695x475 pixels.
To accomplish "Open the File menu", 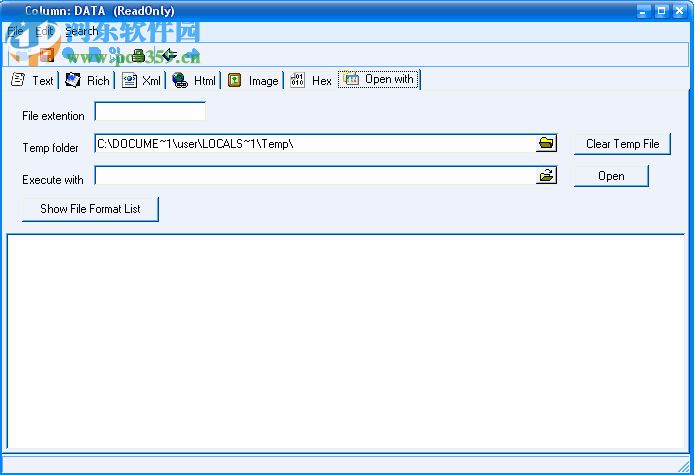I will (x=15, y=31).
